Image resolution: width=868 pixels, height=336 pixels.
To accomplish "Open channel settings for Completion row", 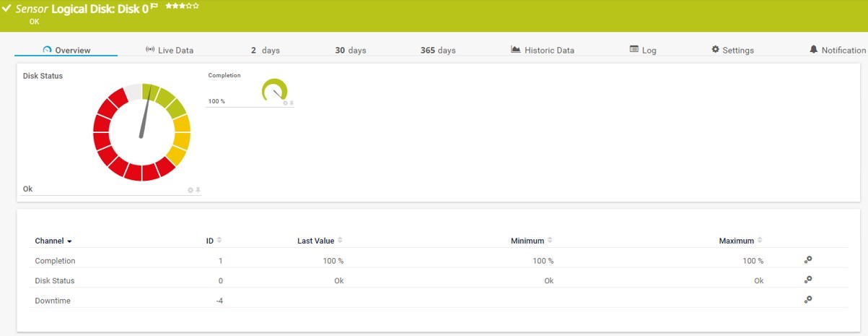I will [x=808, y=260].
